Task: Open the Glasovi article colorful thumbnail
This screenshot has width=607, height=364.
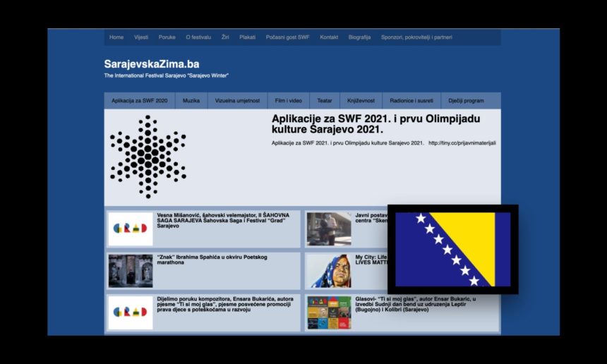Action: 329,313
